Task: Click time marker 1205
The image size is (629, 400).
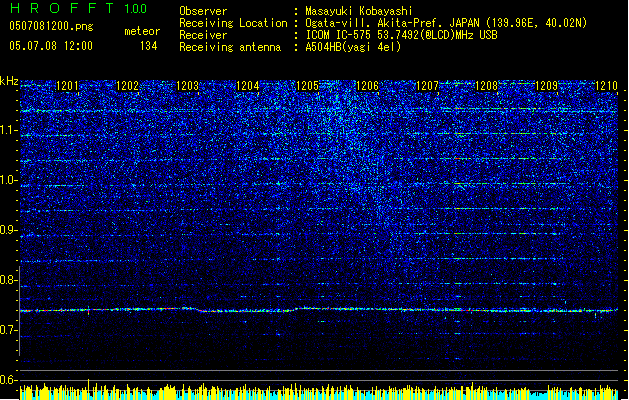Action: (x=307, y=86)
